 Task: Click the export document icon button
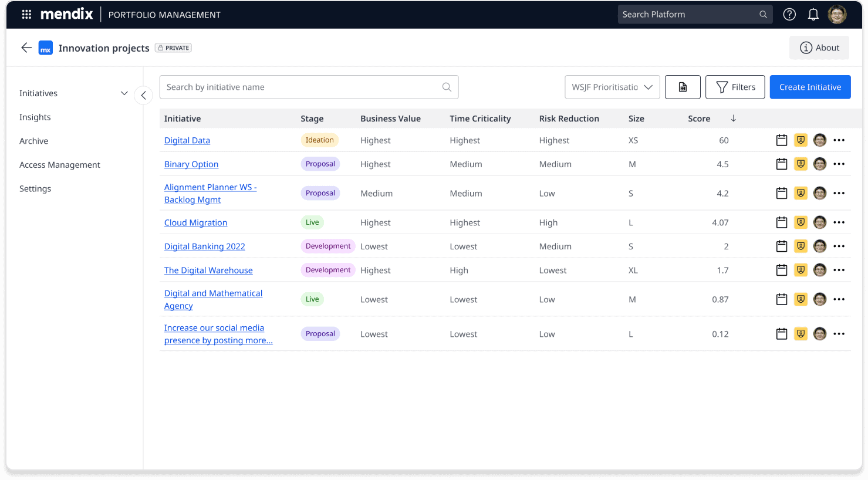point(683,87)
